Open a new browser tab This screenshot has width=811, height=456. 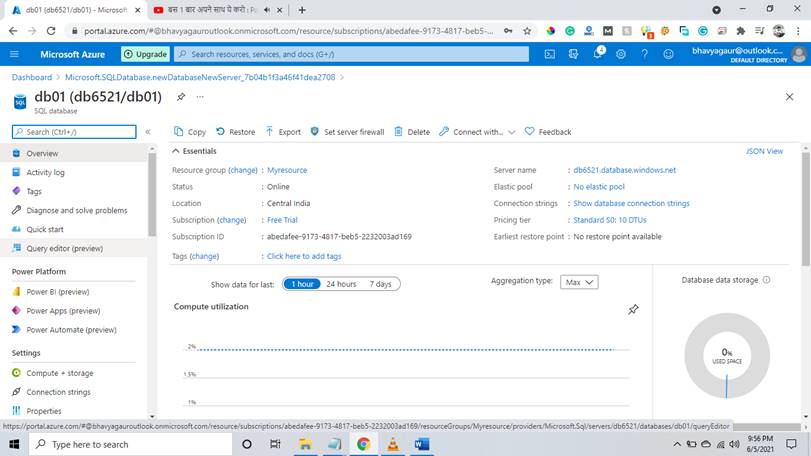pos(302,10)
